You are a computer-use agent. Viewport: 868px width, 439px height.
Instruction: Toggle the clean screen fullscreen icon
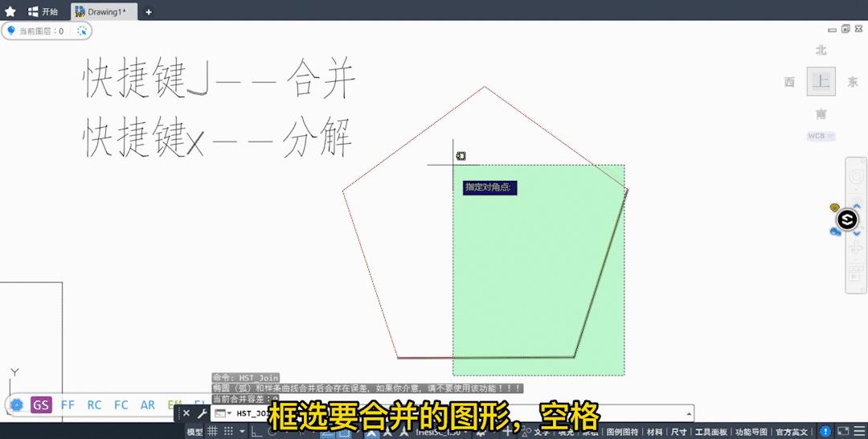[843, 431]
